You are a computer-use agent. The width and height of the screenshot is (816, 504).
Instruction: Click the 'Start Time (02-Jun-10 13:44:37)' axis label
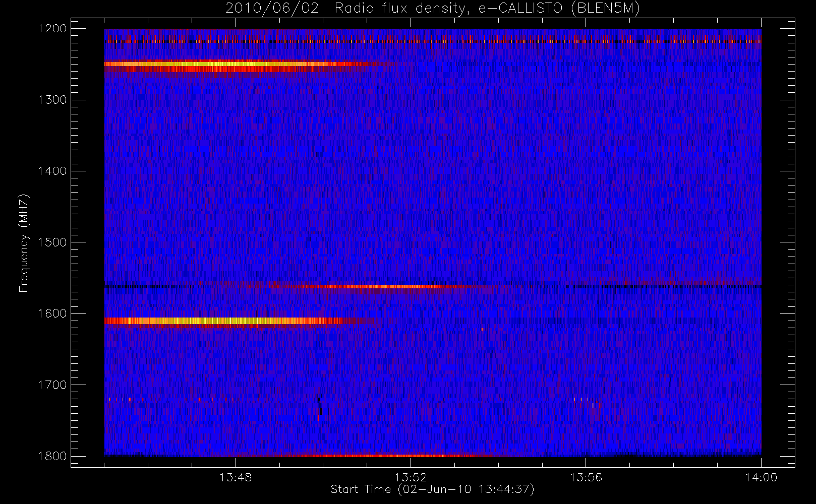[x=432, y=489]
